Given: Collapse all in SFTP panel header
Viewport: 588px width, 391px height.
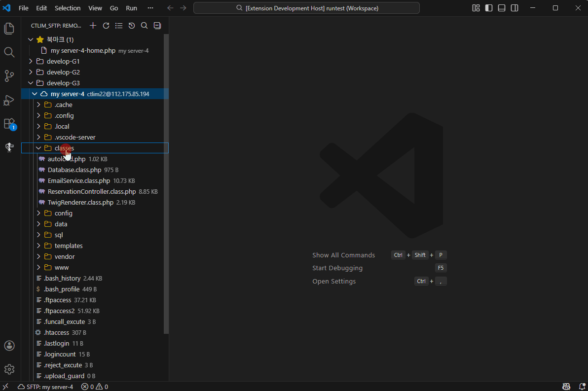Looking at the screenshot, I should (157, 26).
